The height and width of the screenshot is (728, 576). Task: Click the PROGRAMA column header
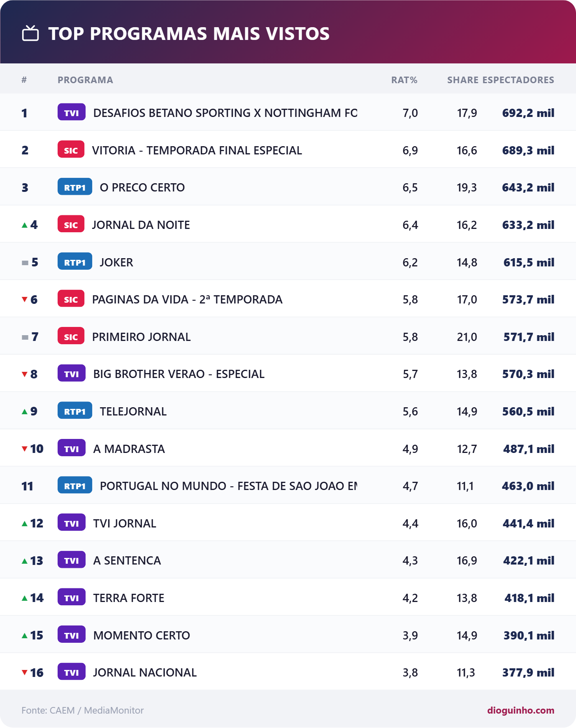pos(85,80)
